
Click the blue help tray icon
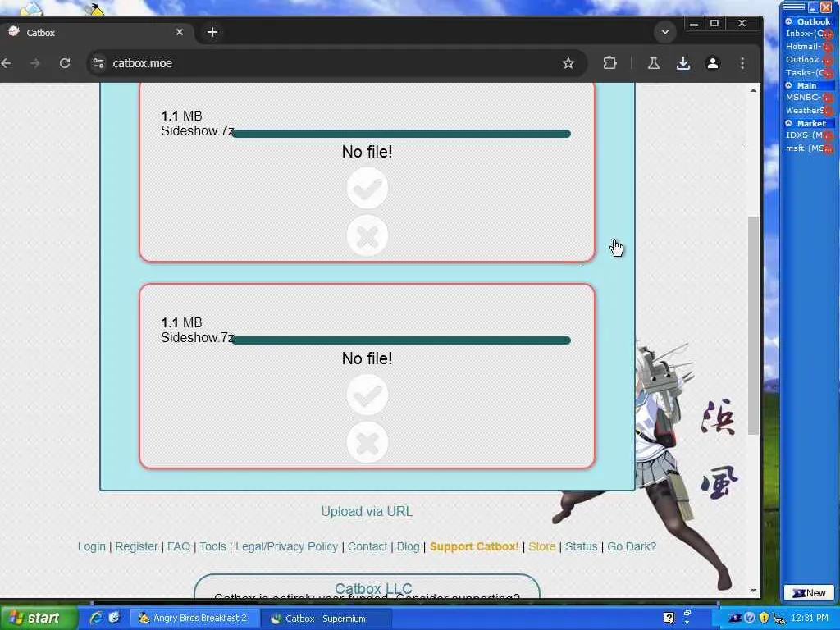coord(750,619)
